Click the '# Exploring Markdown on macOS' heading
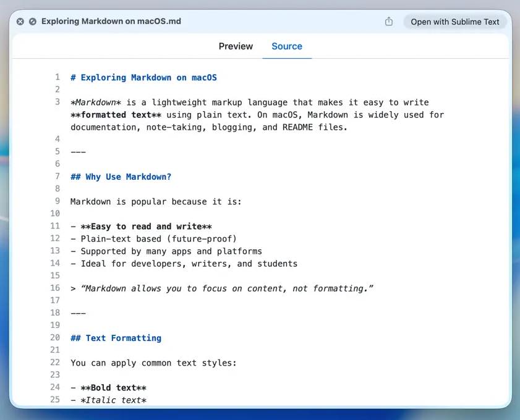Image resolution: width=520 pixels, height=420 pixels. point(143,78)
